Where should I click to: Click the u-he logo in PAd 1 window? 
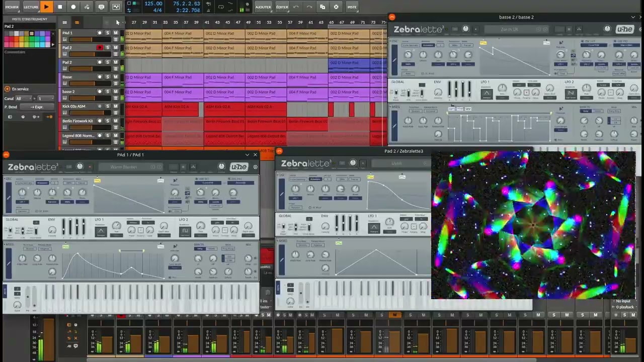[239, 167]
